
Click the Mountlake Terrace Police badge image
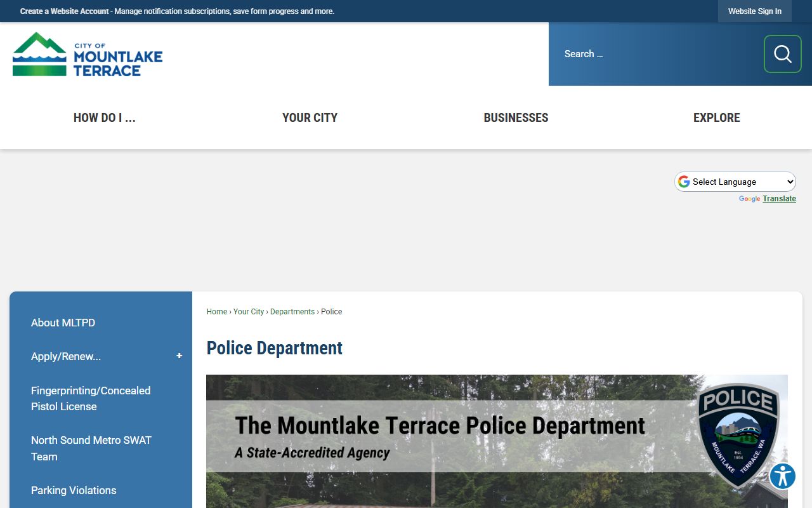(738, 436)
